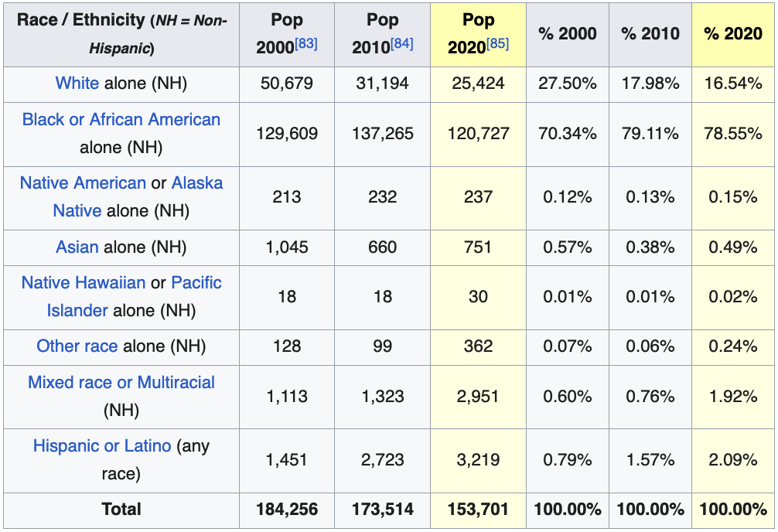This screenshot has height=532, width=778.
Task: Click the Total row label
Action: 121,509
